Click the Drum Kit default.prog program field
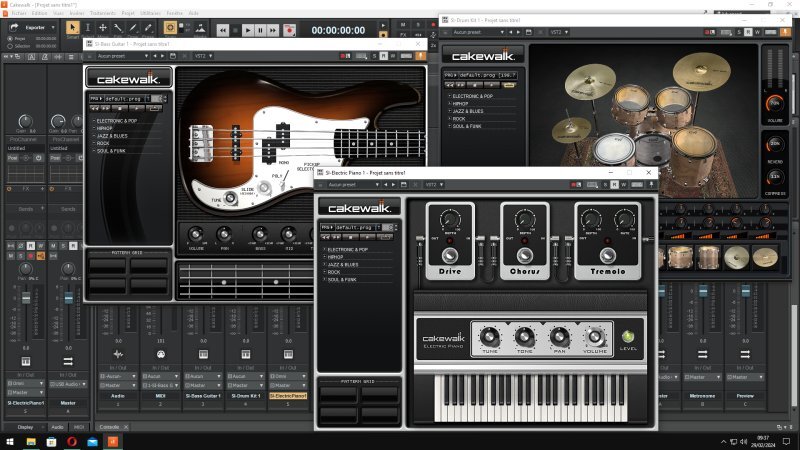The width and height of the screenshot is (800, 450). click(x=488, y=75)
